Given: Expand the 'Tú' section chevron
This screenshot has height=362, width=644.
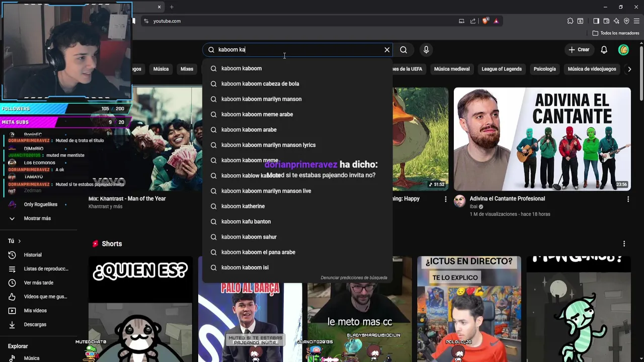Looking at the screenshot, I should pyautogui.click(x=19, y=241).
